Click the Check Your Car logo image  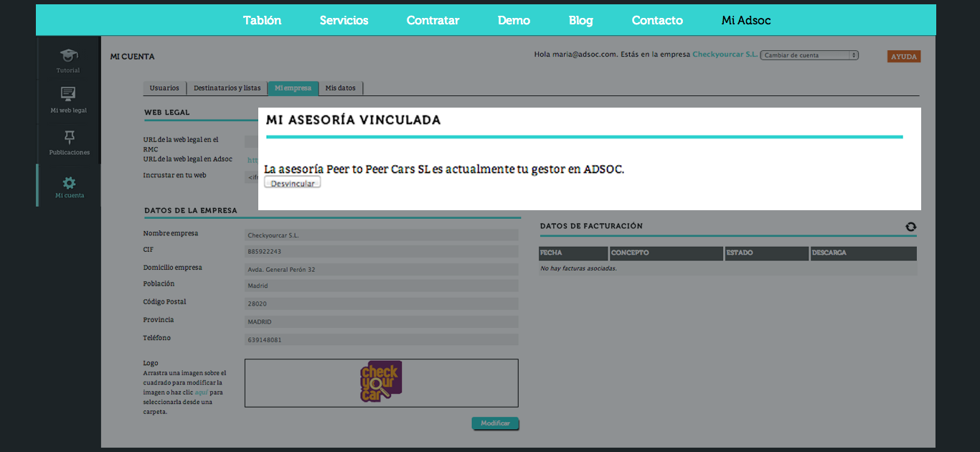pos(381,381)
